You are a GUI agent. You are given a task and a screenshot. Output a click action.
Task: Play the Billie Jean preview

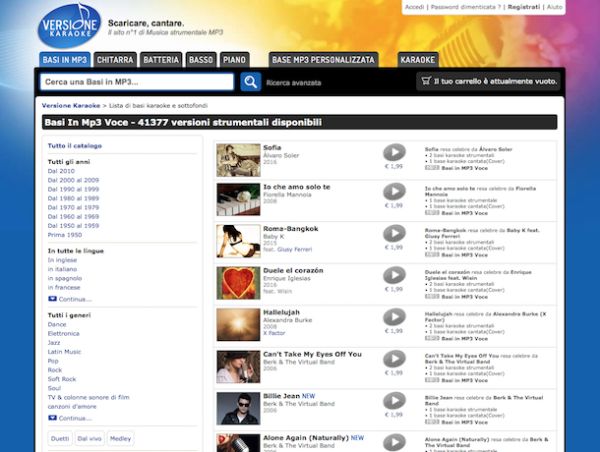coord(394,402)
